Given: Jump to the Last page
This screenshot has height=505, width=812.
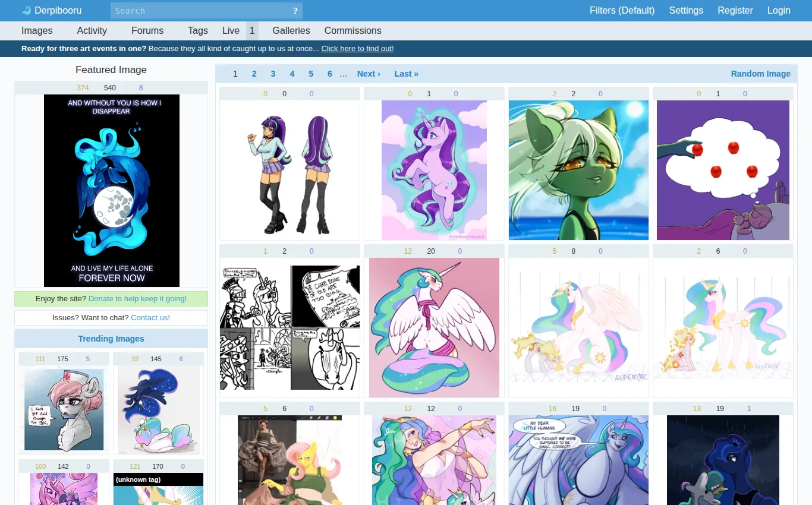Looking at the screenshot, I should 407,74.
